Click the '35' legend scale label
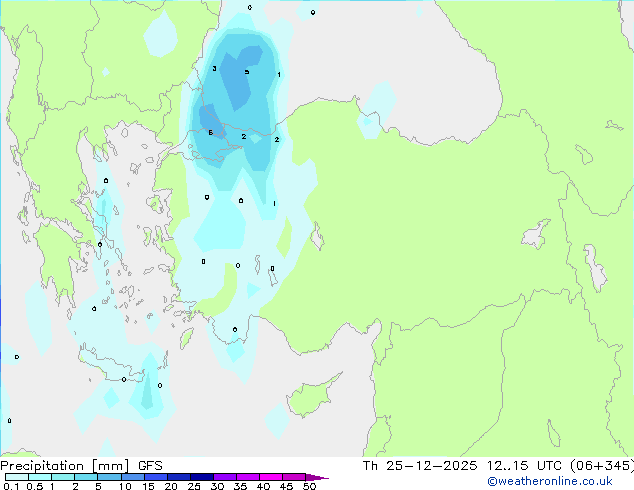 (240, 486)
